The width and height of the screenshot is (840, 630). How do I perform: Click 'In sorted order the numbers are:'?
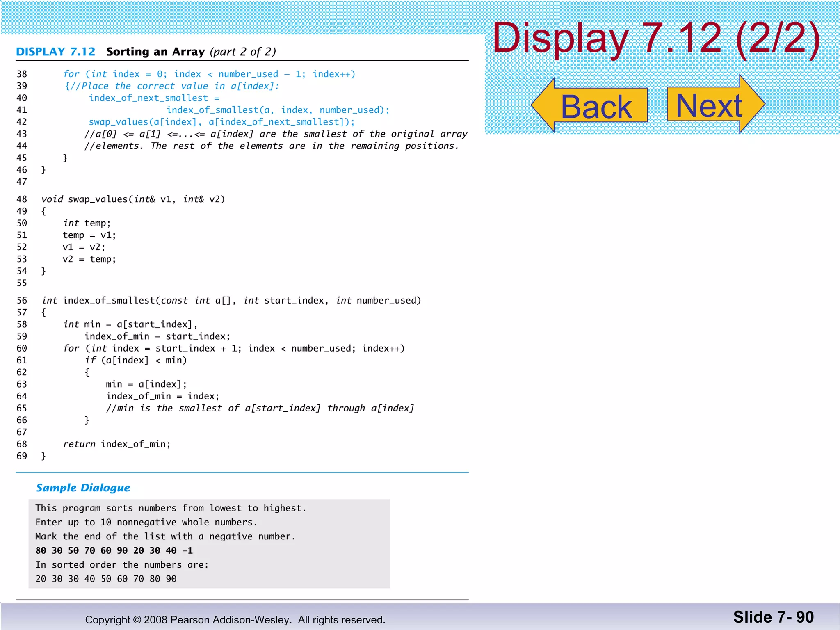122,565
